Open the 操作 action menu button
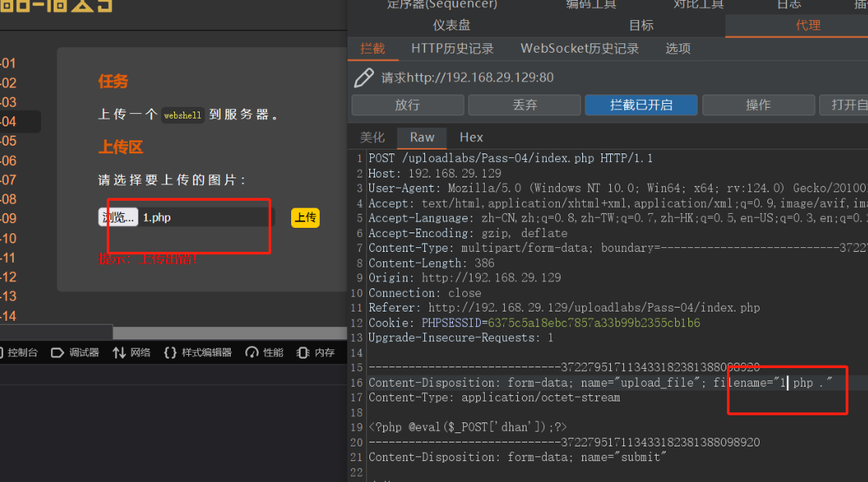 tap(758, 105)
